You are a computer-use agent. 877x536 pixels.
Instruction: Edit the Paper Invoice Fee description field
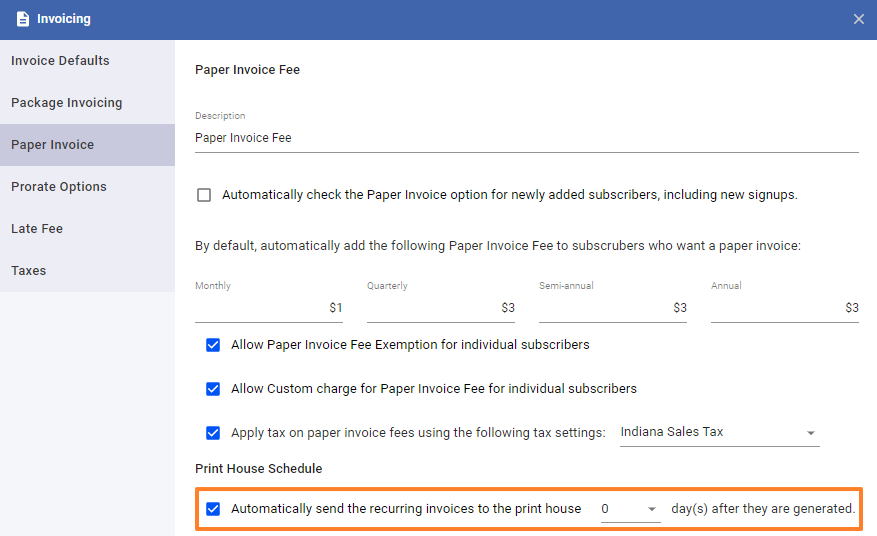[x=526, y=138]
